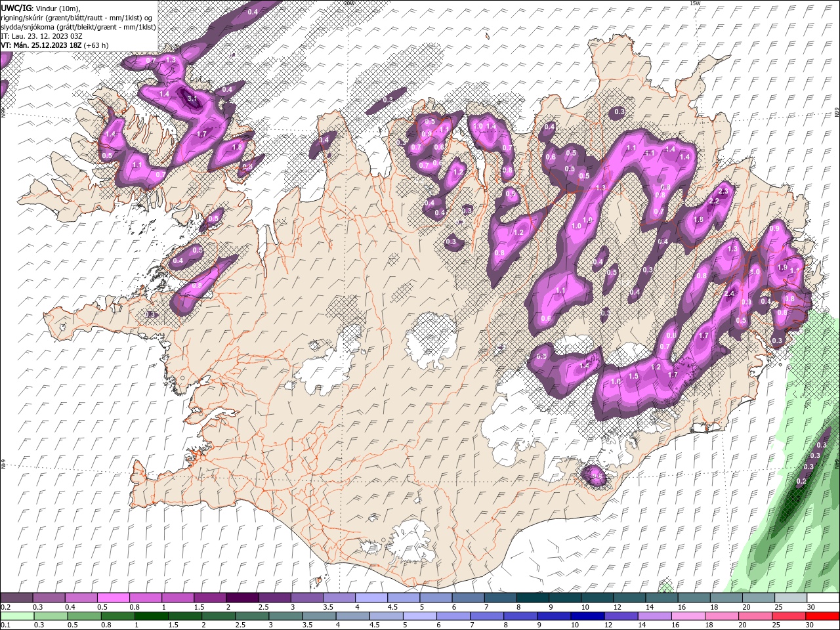The height and width of the screenshot is (630, 840).
Task: Pick the light grey 25 swatch in upper legend
Action: (791, 598)
